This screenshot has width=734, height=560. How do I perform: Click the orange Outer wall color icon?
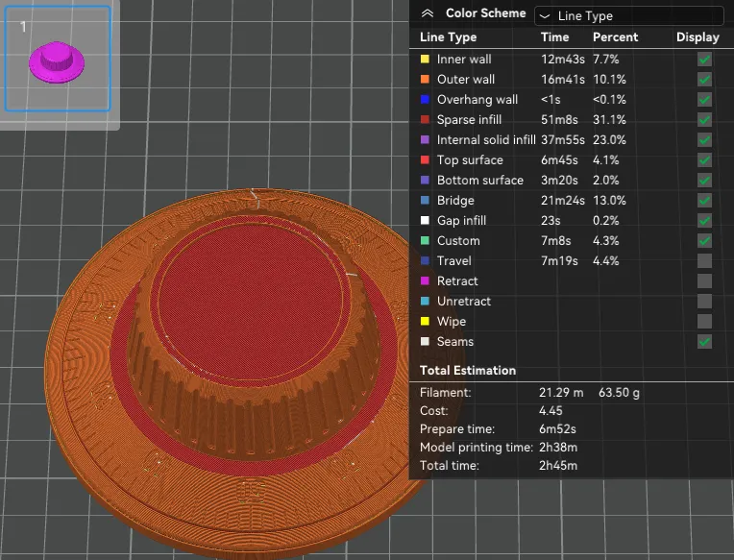click(x=425, y=79)
